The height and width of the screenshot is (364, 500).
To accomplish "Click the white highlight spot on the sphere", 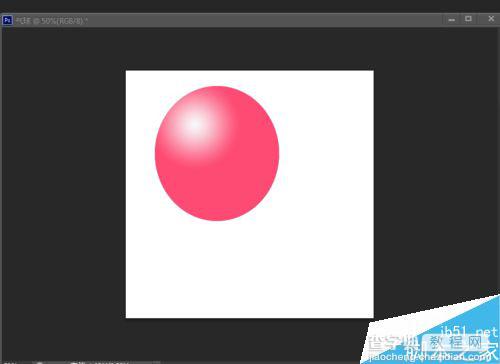I will coord(194,124).
